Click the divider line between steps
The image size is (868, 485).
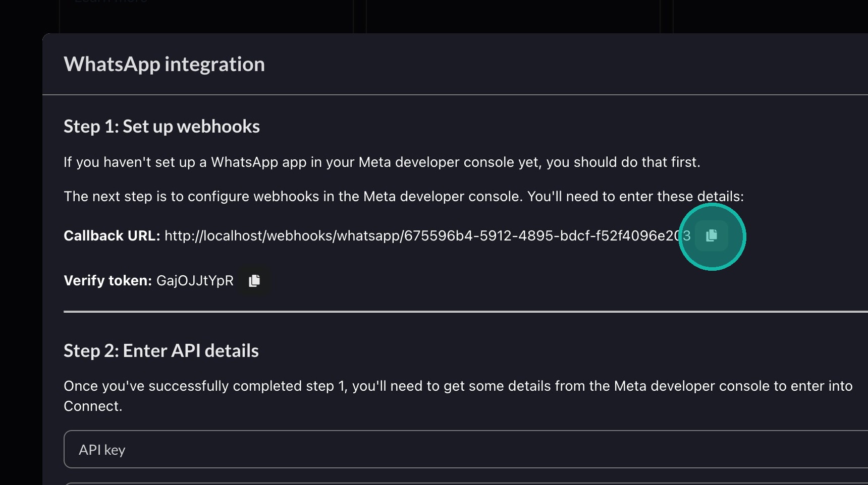[x=454, y=312]
